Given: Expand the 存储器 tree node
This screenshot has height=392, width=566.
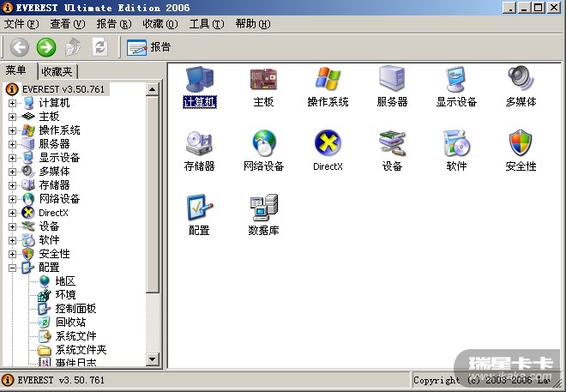Looking at the screenshot, I should tap(12, 185).
